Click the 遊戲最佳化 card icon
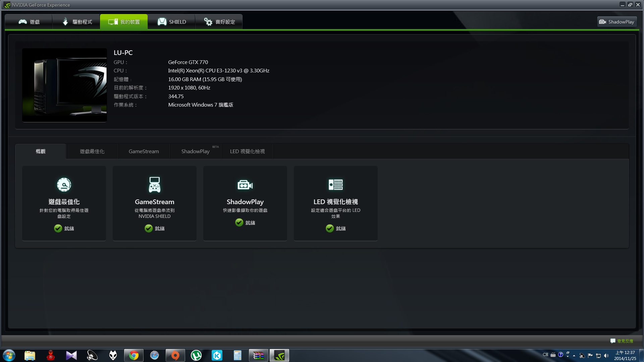The width and height of the screenshot is (644, 362). click(x=64, y=184)
